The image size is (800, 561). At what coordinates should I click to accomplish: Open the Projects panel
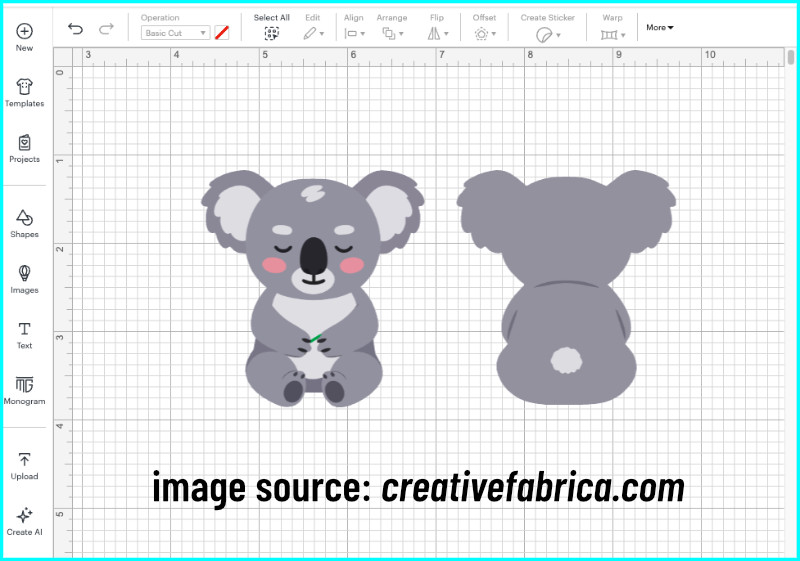[x=24, y=148]
